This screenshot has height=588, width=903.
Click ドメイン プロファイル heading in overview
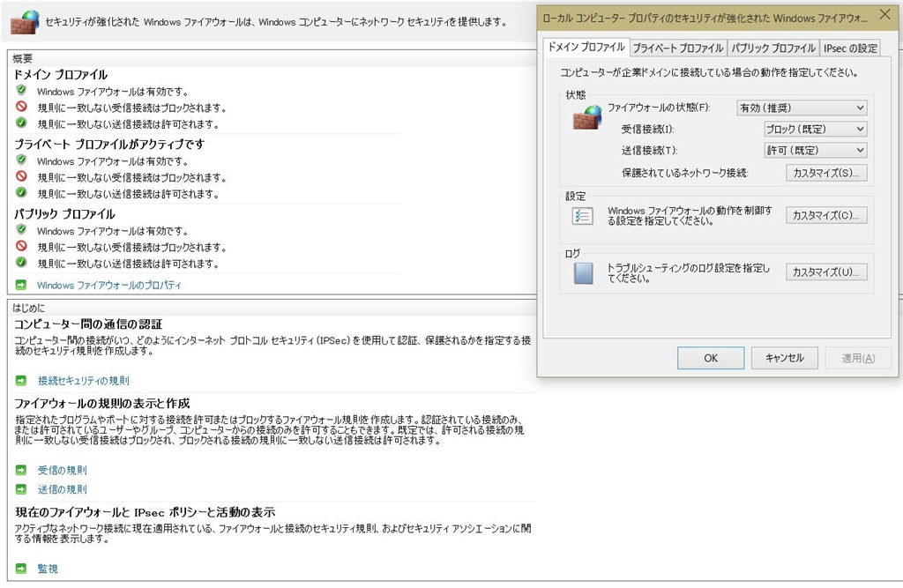[61, 74]
